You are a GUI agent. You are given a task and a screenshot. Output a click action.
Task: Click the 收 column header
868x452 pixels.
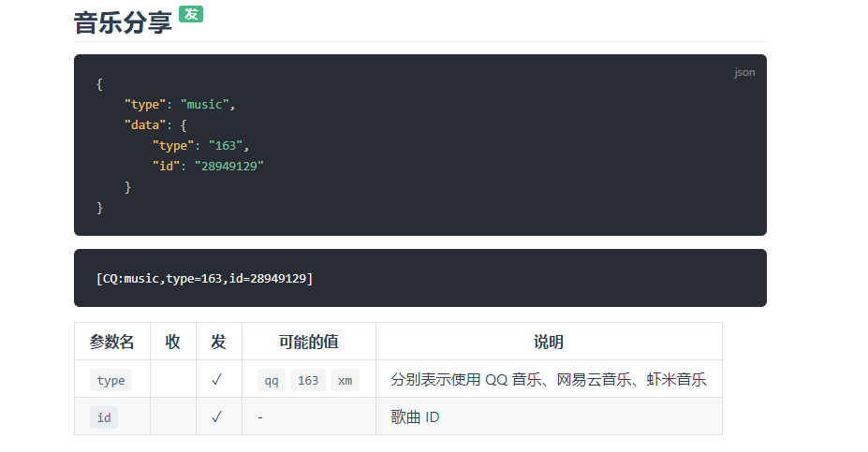[172, 342]
